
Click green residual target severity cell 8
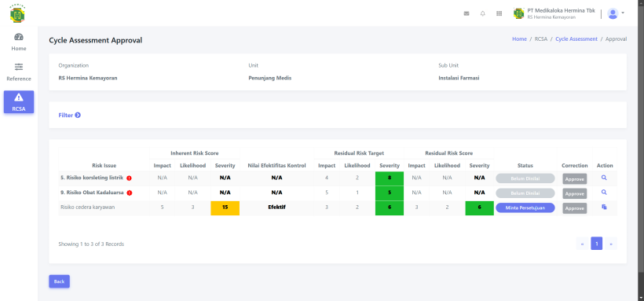pos(390,178)
